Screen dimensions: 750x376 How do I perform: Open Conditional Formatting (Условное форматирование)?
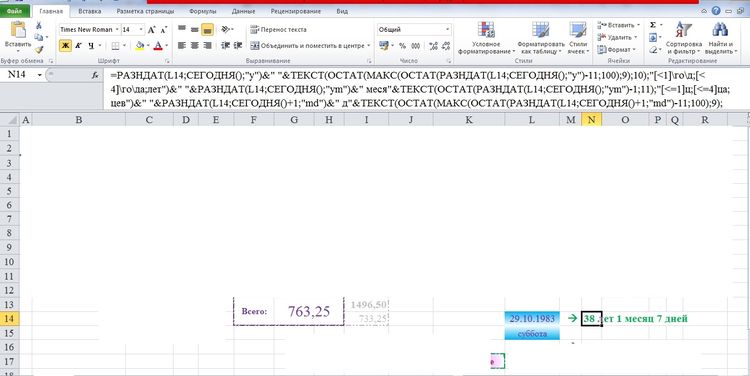[486, 37]
